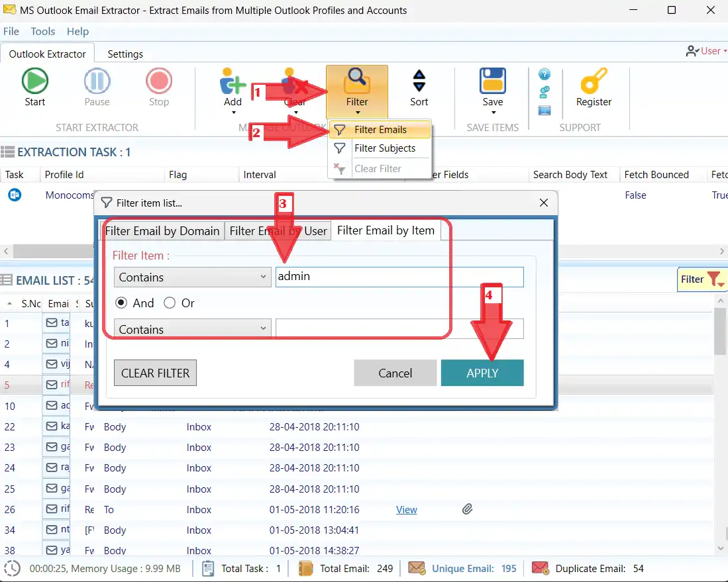Expand the Filter dropdown arrow under toolbar
This screenshot has width=728, height=582.
[358, 113]
